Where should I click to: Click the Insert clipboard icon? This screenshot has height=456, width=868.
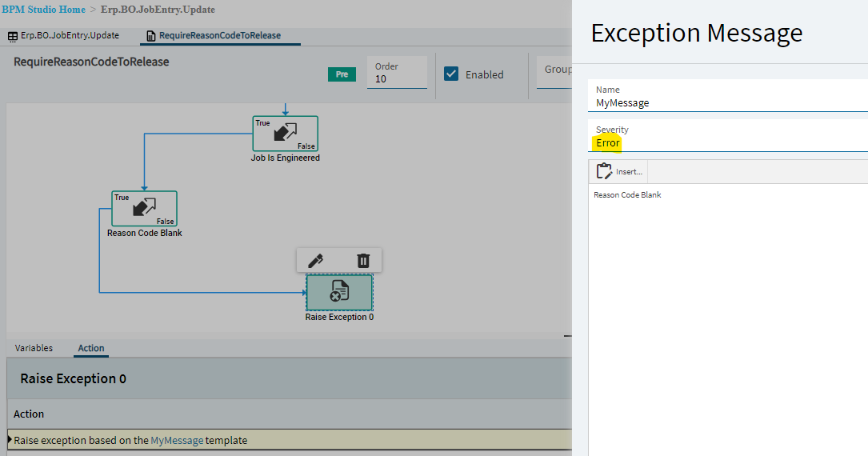(x=604, y=171)
